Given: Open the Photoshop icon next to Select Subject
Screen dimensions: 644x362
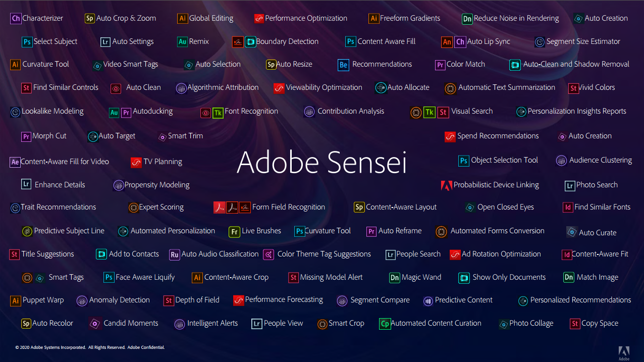Looking at the screenshot, I should tap(27, 42).
